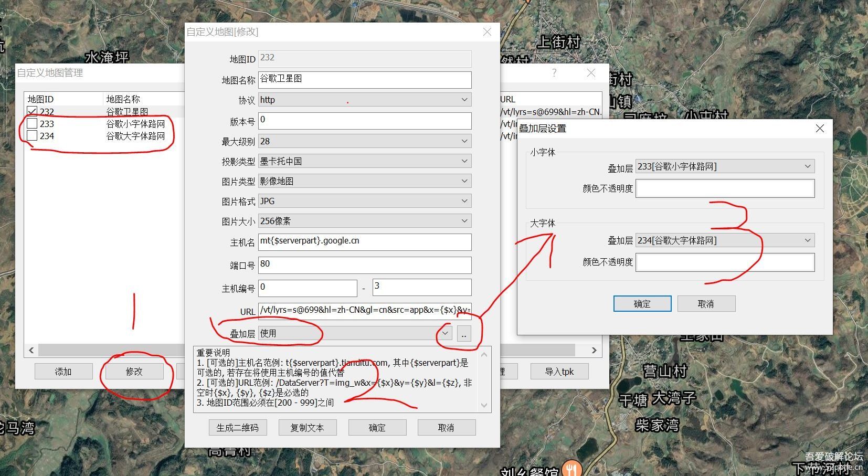Click the help question mark icon
The width and height of the screenshot is (868, 476).
554,73
